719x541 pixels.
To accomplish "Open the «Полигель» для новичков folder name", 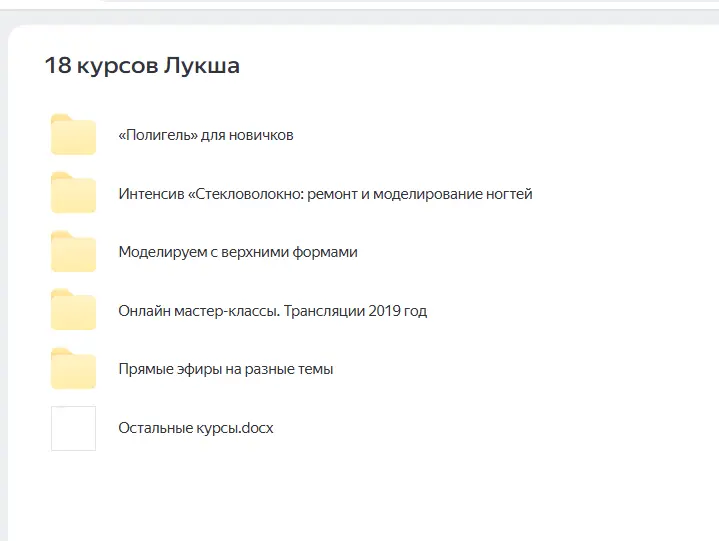I will (x=205, y=135).
